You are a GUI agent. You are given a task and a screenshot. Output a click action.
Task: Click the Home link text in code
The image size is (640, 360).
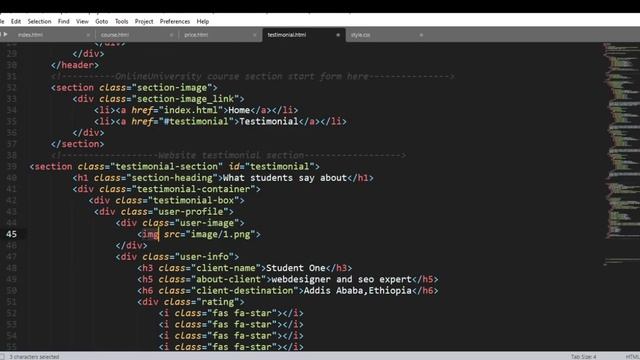(239, 110)
